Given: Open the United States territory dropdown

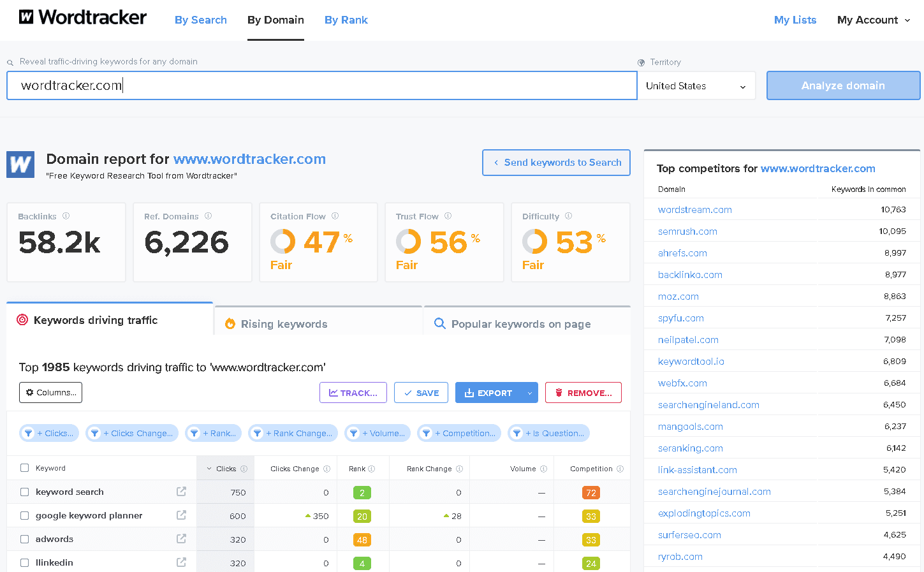Looking at the screenshot, I should pos(696,85).
